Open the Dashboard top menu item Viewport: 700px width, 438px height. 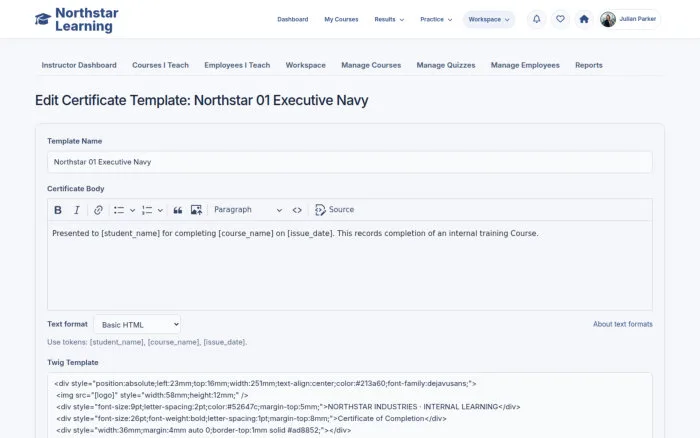click(292, 19)
